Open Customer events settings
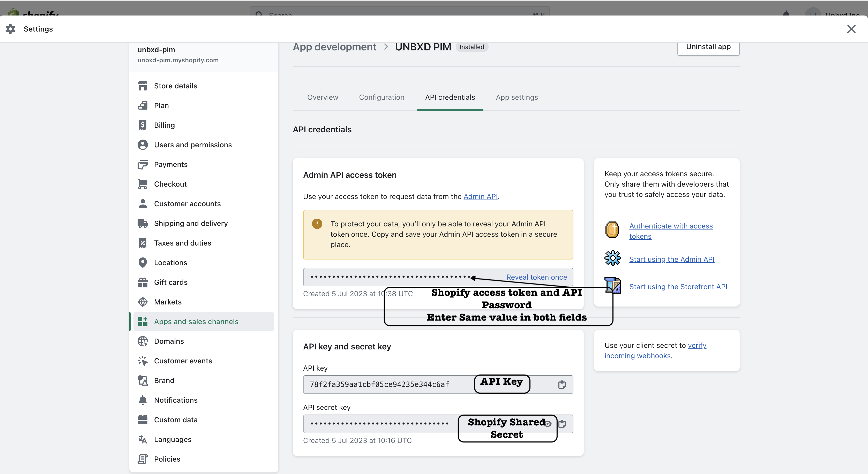The height and width of the screenshot is (474, 868). (204, 361)
